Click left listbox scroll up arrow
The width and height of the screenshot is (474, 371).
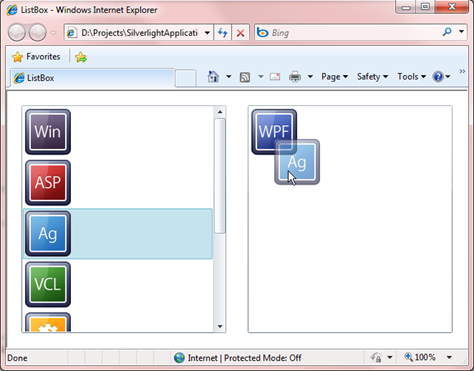pyautogui.click(x=220, y=112)
